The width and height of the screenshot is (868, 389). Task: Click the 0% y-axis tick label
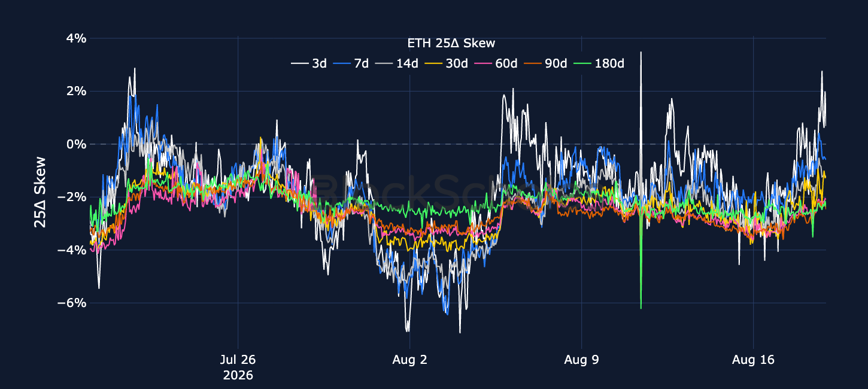tap(76, 144)
